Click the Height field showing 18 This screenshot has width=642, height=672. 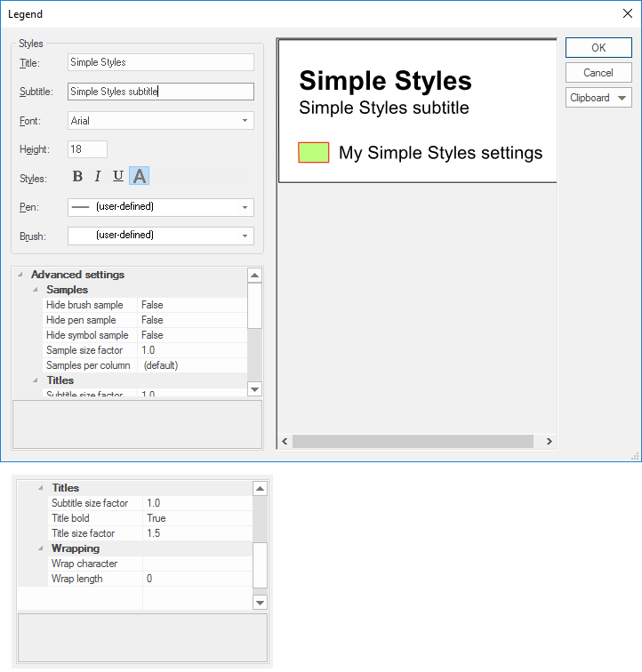(x=87, y=149)
